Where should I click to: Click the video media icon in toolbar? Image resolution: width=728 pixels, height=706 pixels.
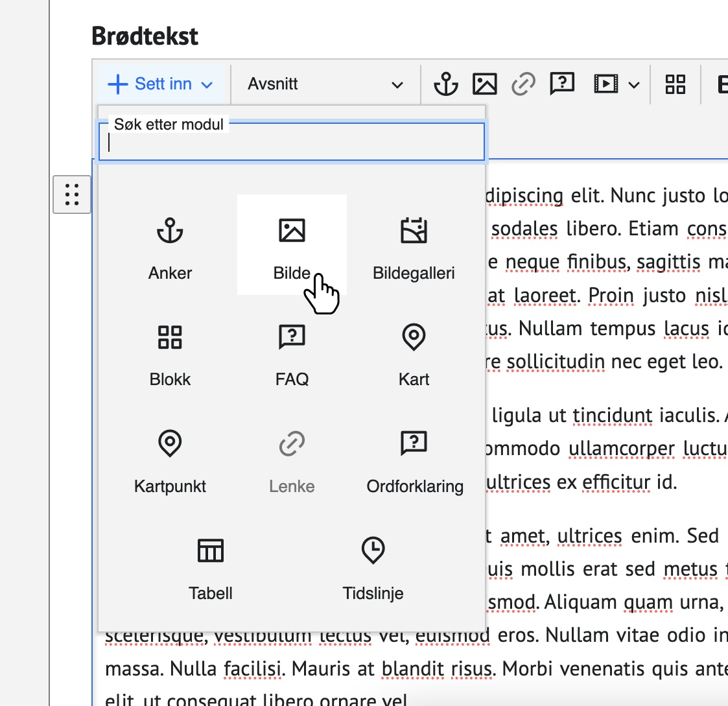606,84
